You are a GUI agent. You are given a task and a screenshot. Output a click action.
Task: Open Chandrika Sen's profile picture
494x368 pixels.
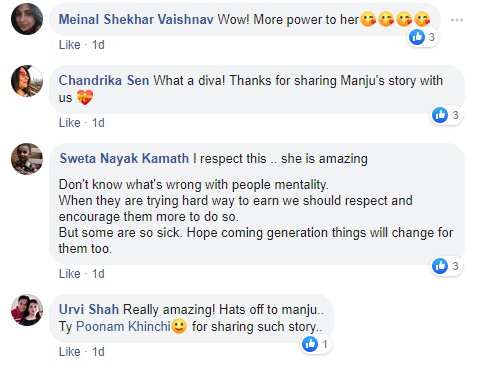(27, 81)
